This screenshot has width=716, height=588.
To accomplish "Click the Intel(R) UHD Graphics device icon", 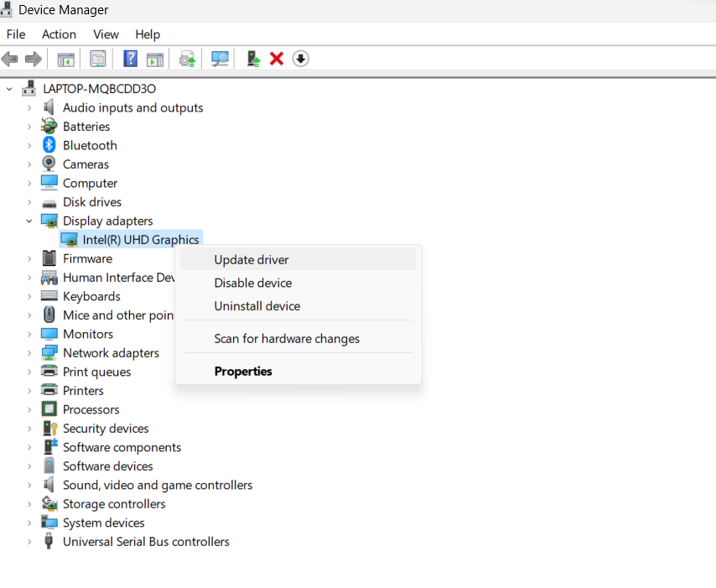I will click(70, 240).
